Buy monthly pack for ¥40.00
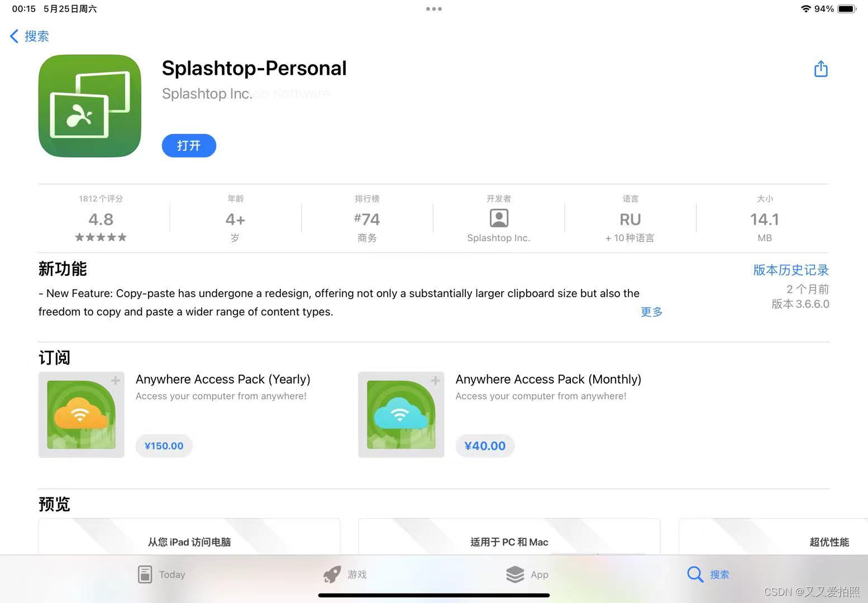The image size is (868, 603). (x=485, y=446)
